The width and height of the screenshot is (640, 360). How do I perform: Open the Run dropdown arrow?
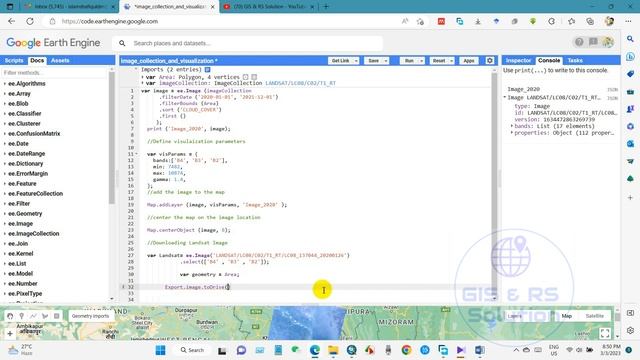[x=422, y=61]
